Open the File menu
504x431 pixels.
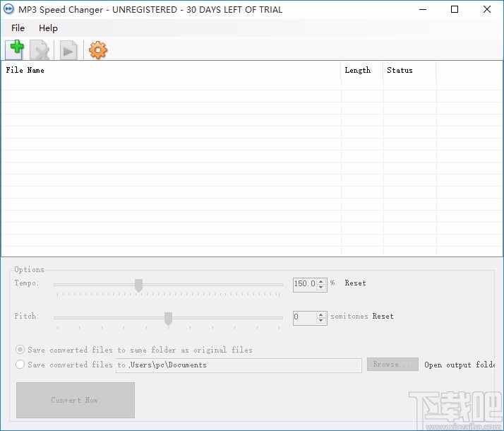pyautogui.click(x=18, y=28)
